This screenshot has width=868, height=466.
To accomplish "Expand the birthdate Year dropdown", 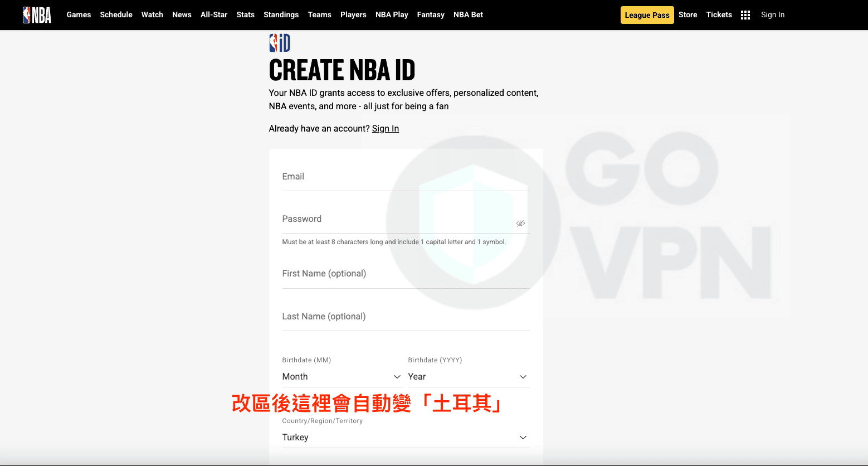I will [x=469, y=377].
